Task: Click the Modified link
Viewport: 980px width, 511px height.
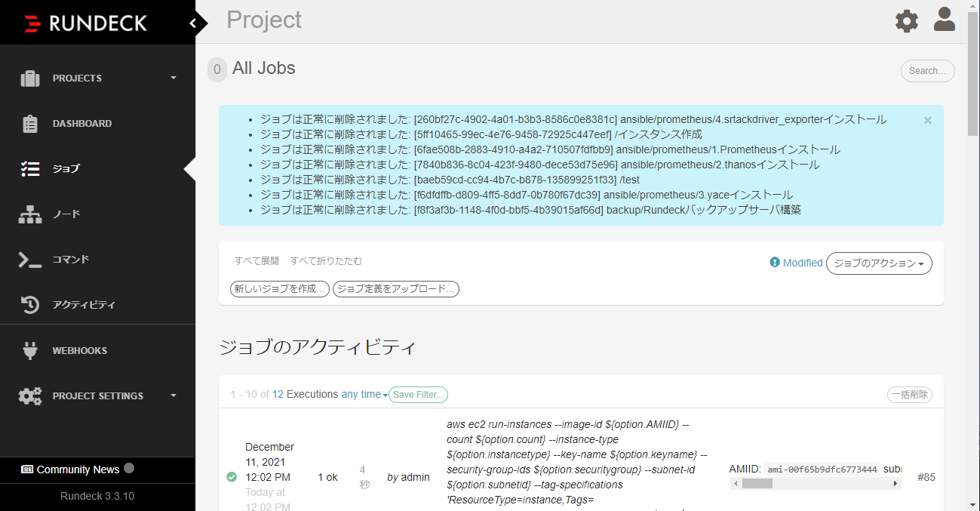Action: [x=803, y=263]
